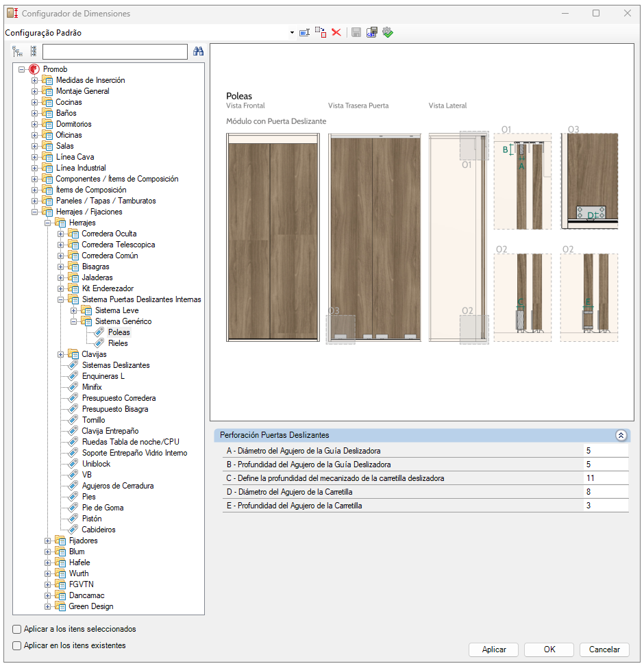644x668 pixels.
Task: Select Cabideiros tree item
Action: [x=99, y=530]
